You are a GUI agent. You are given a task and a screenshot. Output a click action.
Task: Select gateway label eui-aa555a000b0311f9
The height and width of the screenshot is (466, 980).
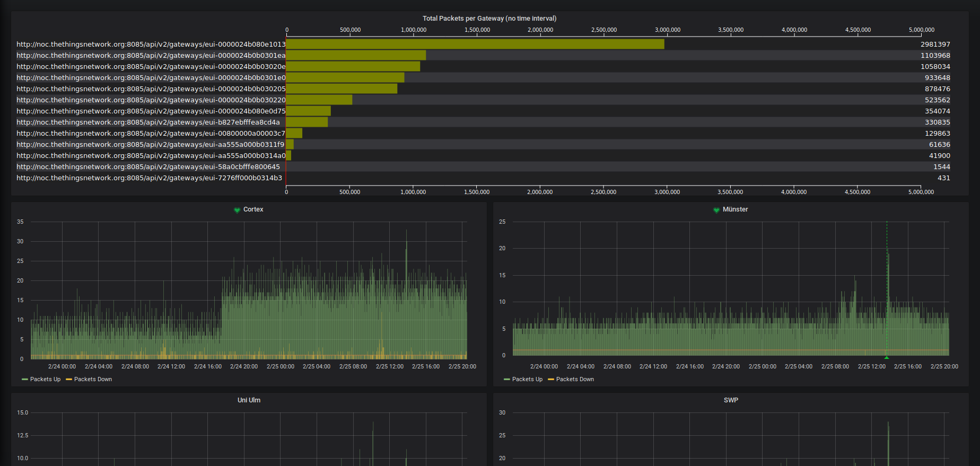pos(150,145)
